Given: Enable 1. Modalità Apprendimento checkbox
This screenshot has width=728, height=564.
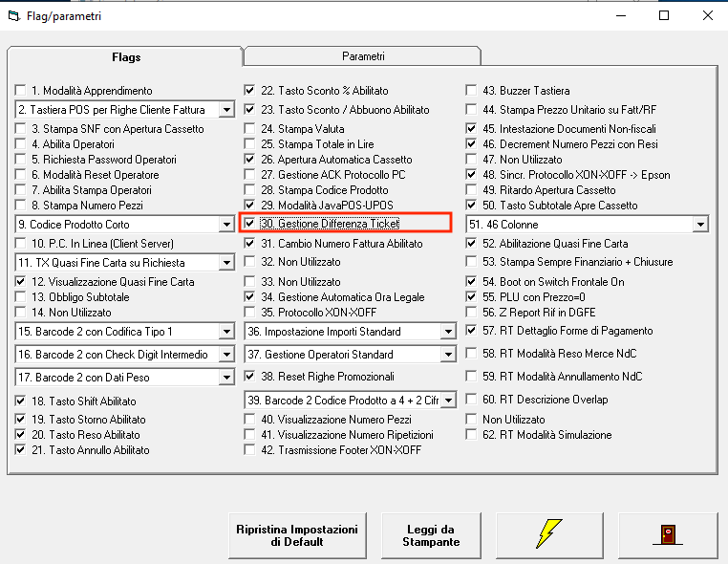Looking at the screenshot, I should click(x=20, y=90).
